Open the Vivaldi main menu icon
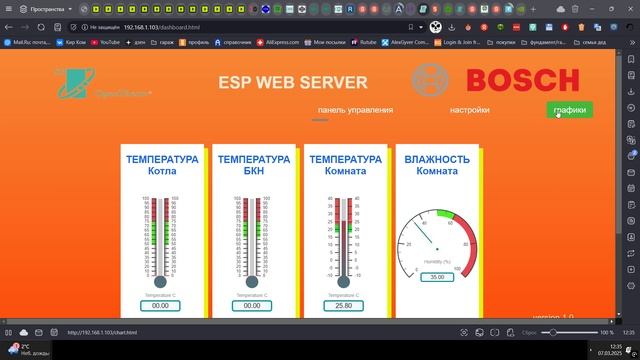640x360 pixels. click(x=9, y=9)
